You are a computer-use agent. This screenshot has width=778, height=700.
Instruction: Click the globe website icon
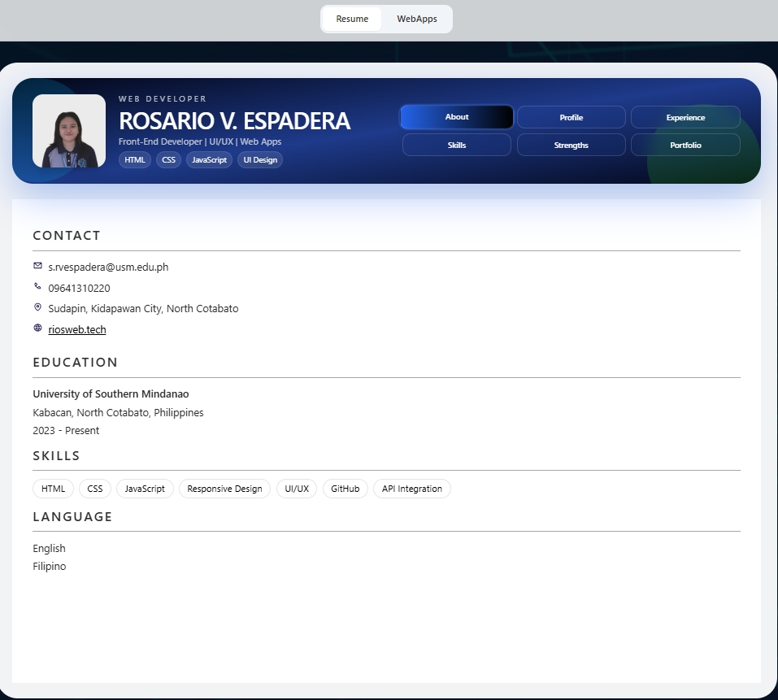coord(37,328)
